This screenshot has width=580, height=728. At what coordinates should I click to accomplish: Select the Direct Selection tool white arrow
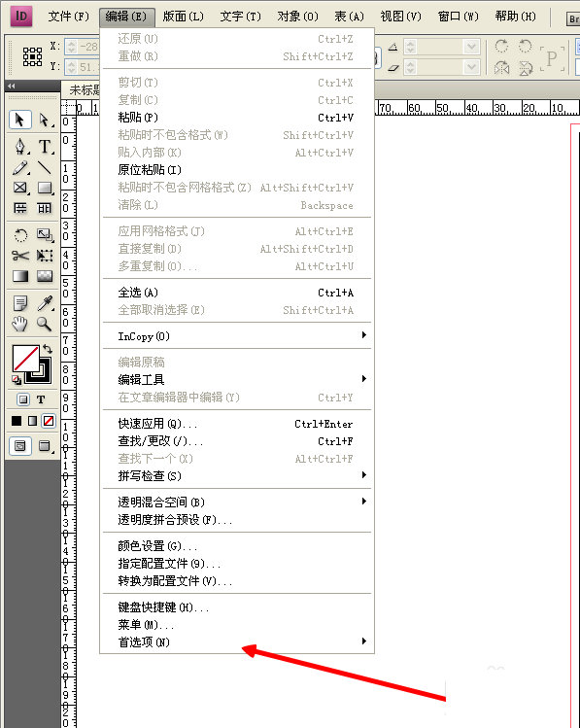pyautogui.click(x=45, y=120)
